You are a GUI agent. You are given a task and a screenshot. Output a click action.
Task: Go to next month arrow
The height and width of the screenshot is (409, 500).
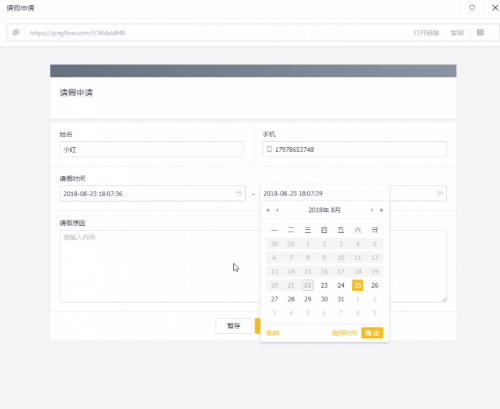372,210
